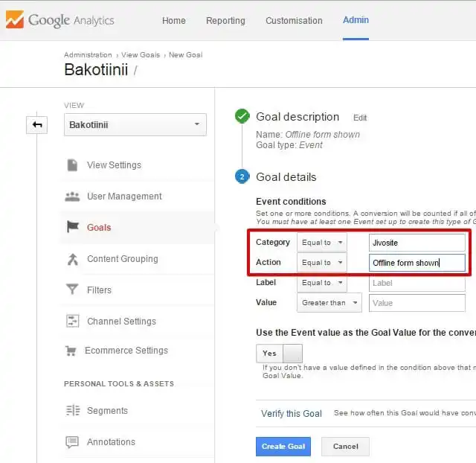476x463 pixels.
Task: Go to the Customisation tab
Action: [x=292, y=21]
